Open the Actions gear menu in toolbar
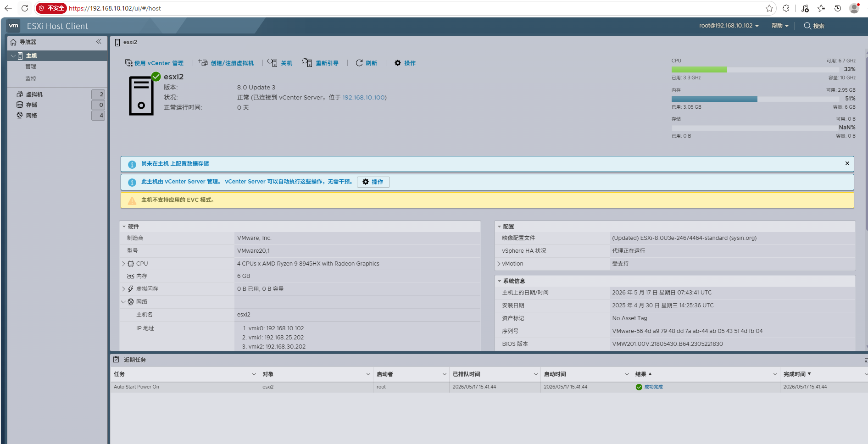Screen dimensions: 868x444 (x=405, y=63)
